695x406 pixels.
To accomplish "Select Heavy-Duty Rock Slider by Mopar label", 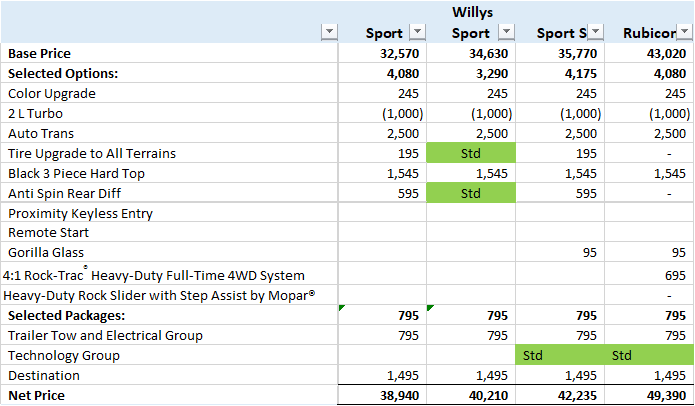I will coord(159,296).
